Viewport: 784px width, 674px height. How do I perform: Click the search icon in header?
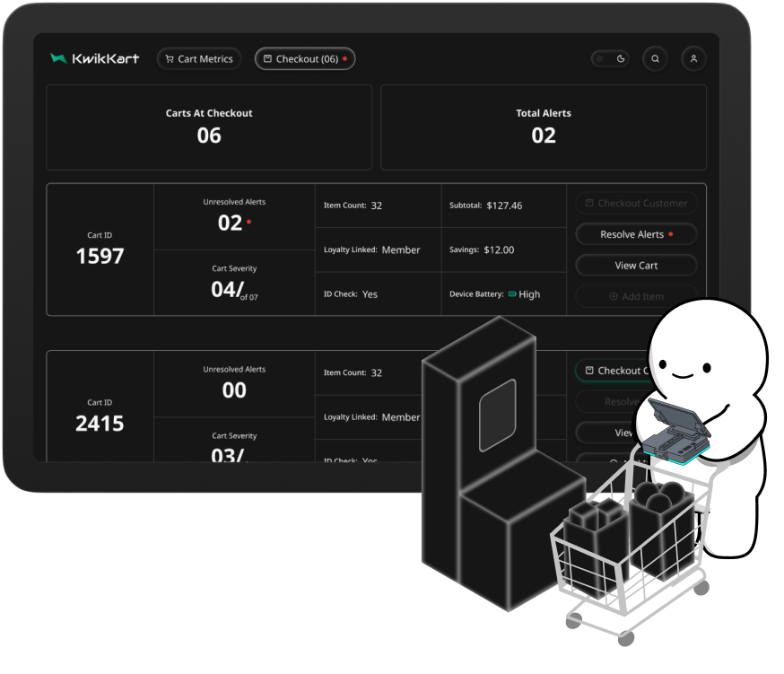pos(655,59)
